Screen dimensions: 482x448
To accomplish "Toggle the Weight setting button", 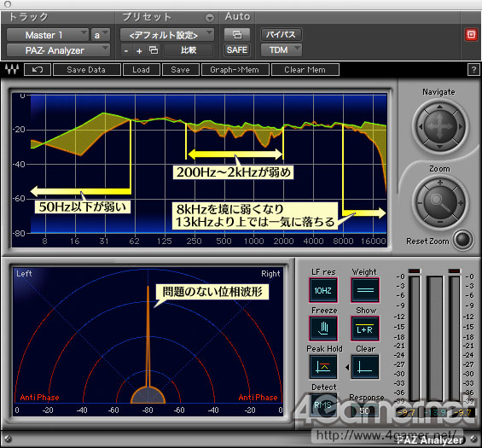I will [x=365, y=290].
